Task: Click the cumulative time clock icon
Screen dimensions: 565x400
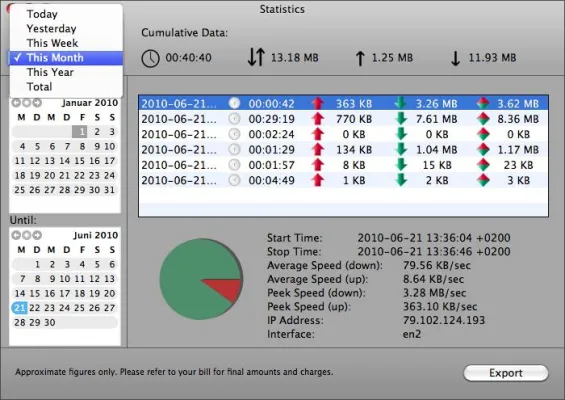Action: click(150, 58)
